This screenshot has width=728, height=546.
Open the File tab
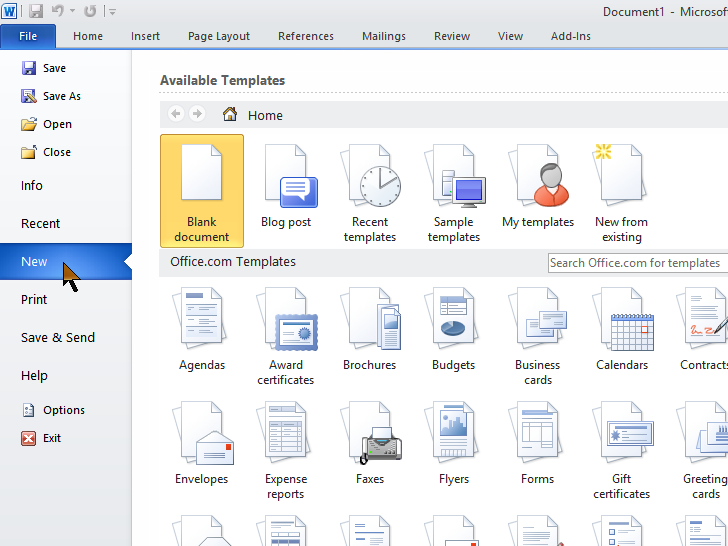coord(28,36)
